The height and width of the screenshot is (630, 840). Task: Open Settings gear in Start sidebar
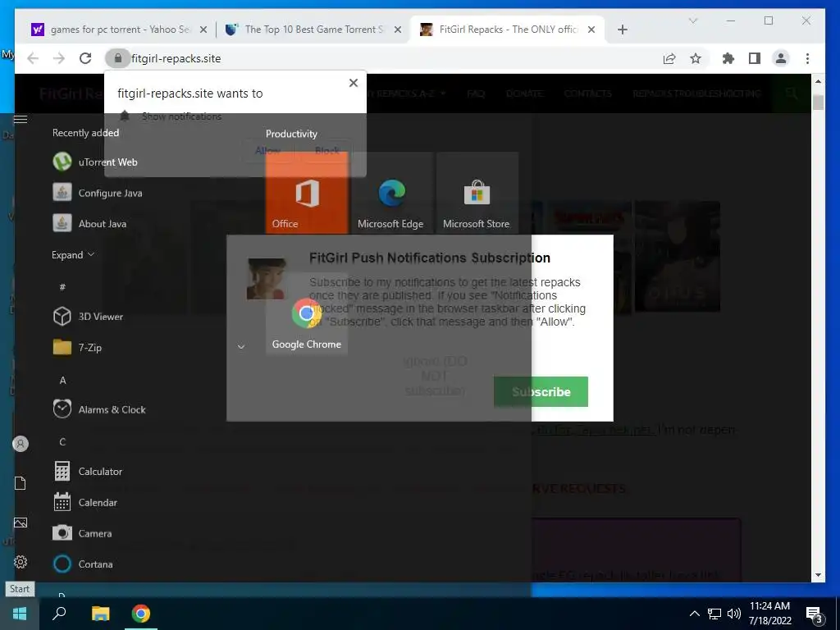pyautogui.click(x=21, y=562)
